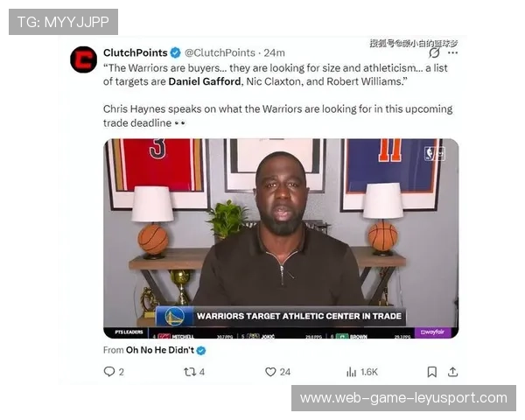Click the blue verified badge beside ClutchPoints
Image resolution: width=525 pixels, height=420 pixels.
(x=176, y=52)
